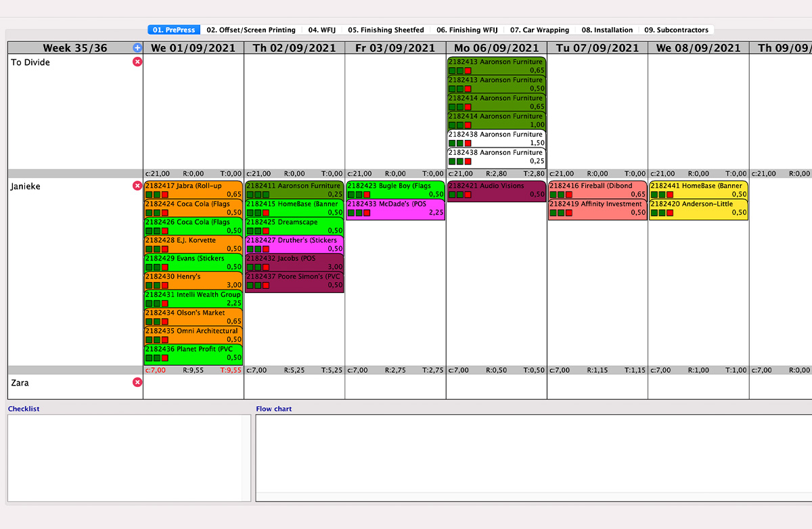The width and height of the screenshot is (812, 529).
Task: Click inside the Flow chart panel
Action: click(534, 458)
